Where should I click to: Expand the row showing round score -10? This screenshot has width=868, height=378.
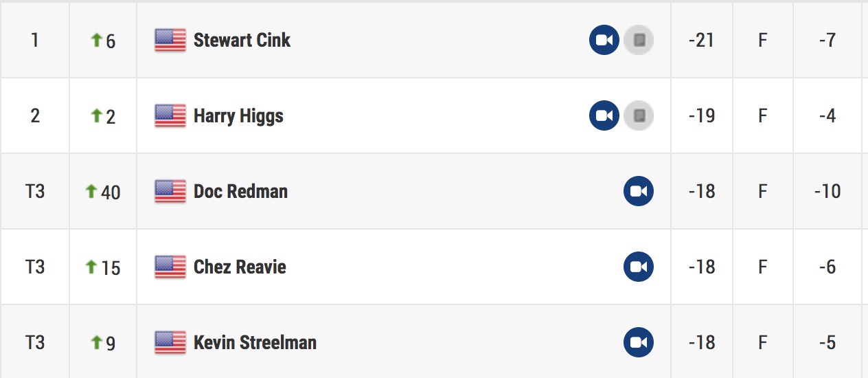(x=434, y=191)
